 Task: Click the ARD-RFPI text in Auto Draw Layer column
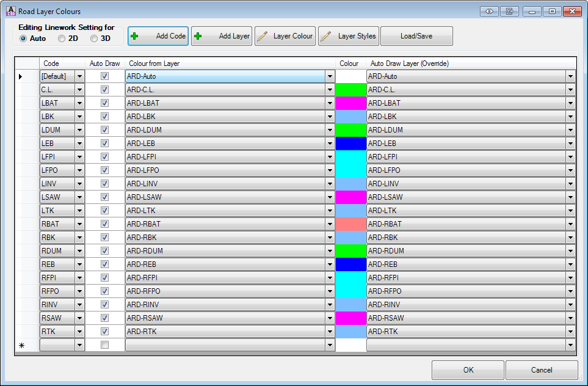tap(383, 278)
